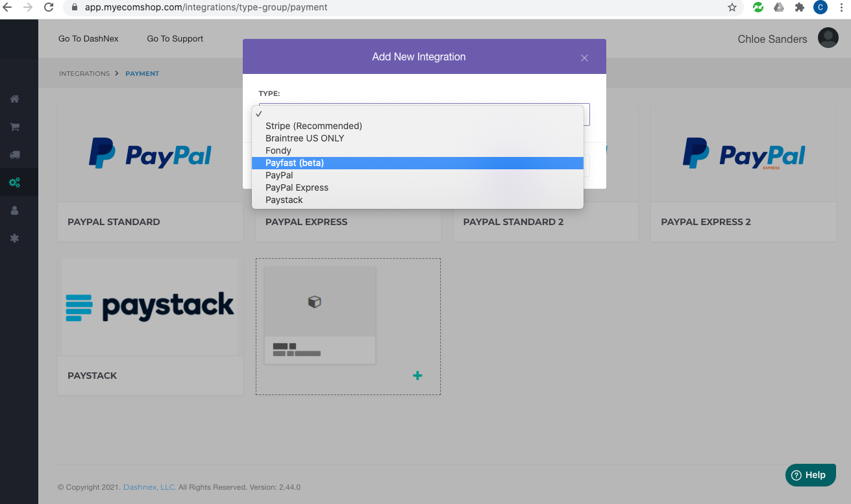Open the PayPal Standard card

tap(150, 173)
